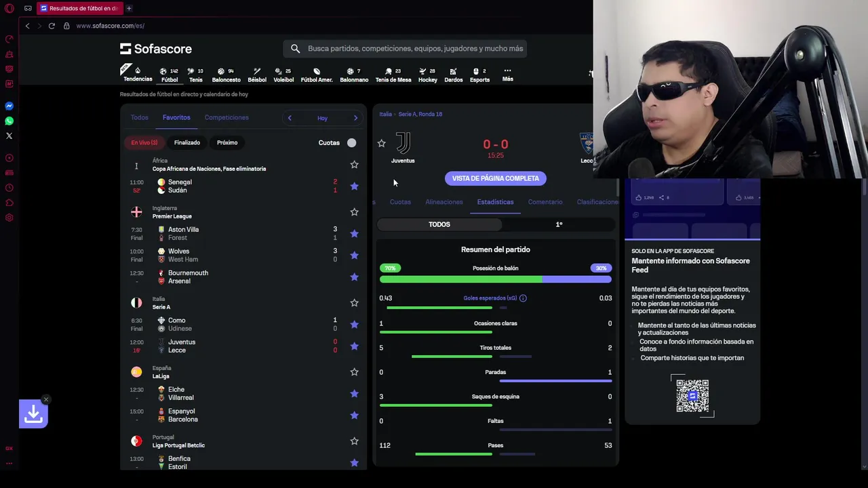
Task: Unfavorite the Espanyol vs Barcelona match
Action: (354, 415)
